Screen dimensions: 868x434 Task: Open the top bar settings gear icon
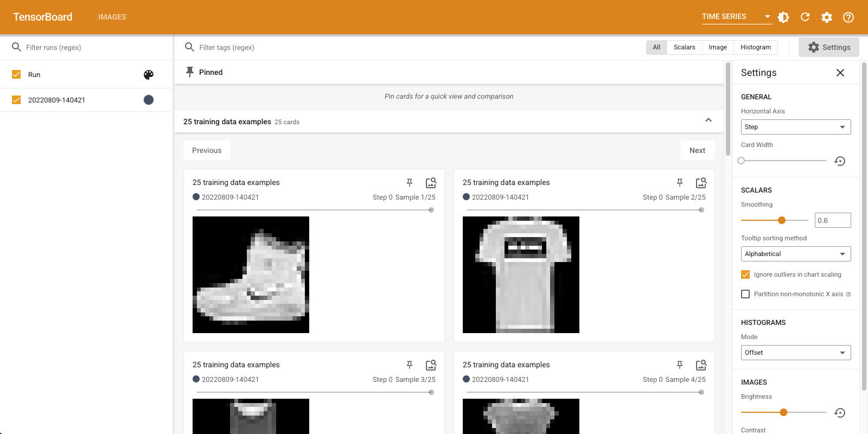click(x=827, y=17)
